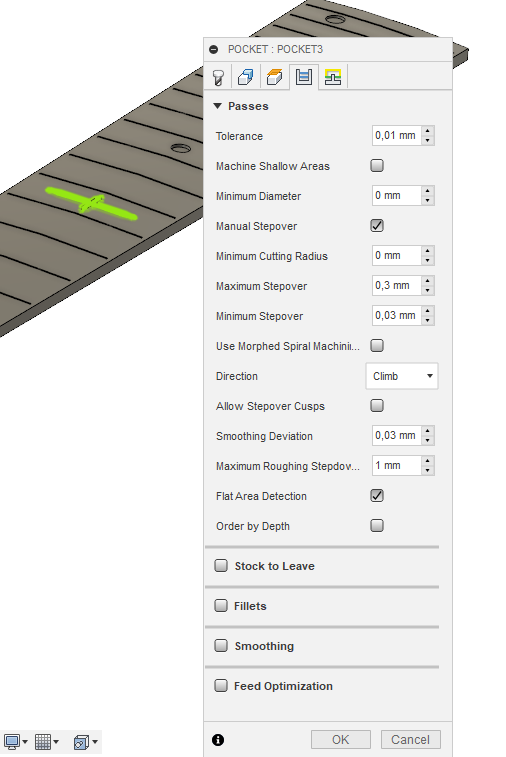506x757 pixels.
Task: Collapse dialog using round minus icon
Action: tap(213, 49)
